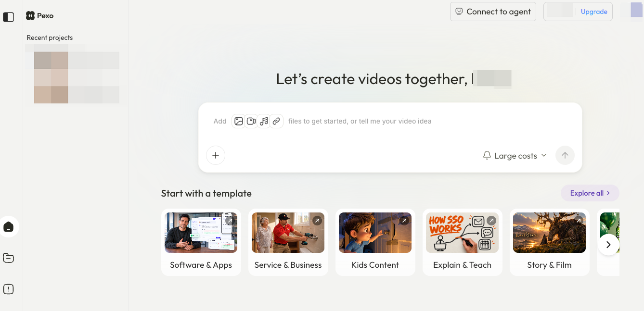The width and height of the screenshot is (644, 311).
Task: Add a video file to the prompt
Action: (x=251, y=121)
